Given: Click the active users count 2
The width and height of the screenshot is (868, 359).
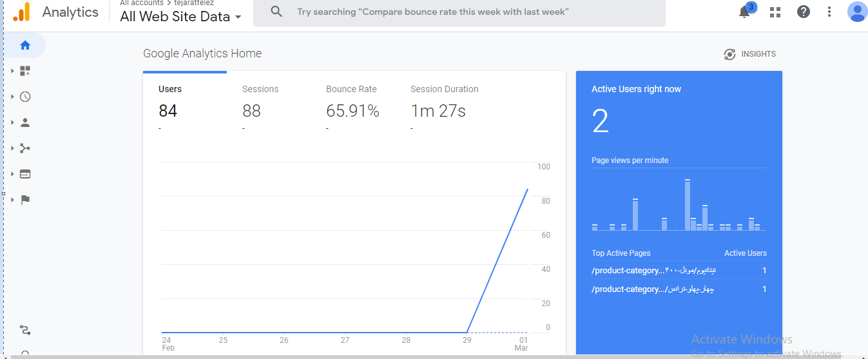Looking at the screenshot, I should click(600, 121).
